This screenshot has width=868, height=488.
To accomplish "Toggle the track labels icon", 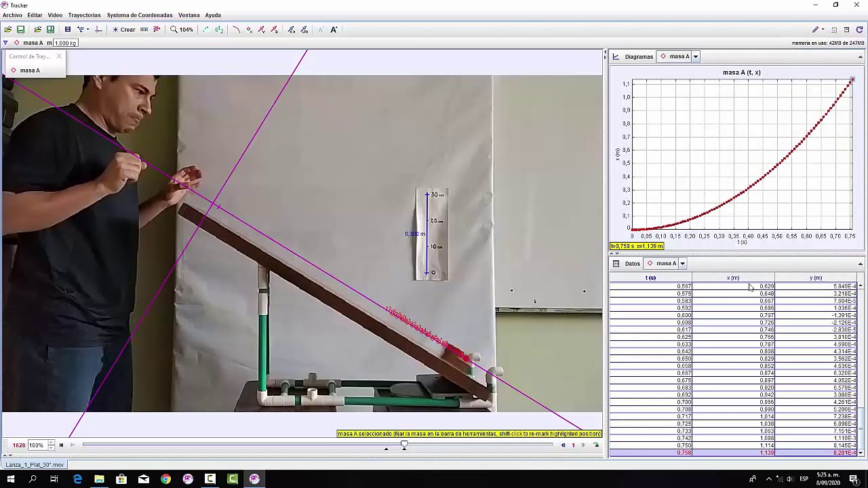I will 219,30.
